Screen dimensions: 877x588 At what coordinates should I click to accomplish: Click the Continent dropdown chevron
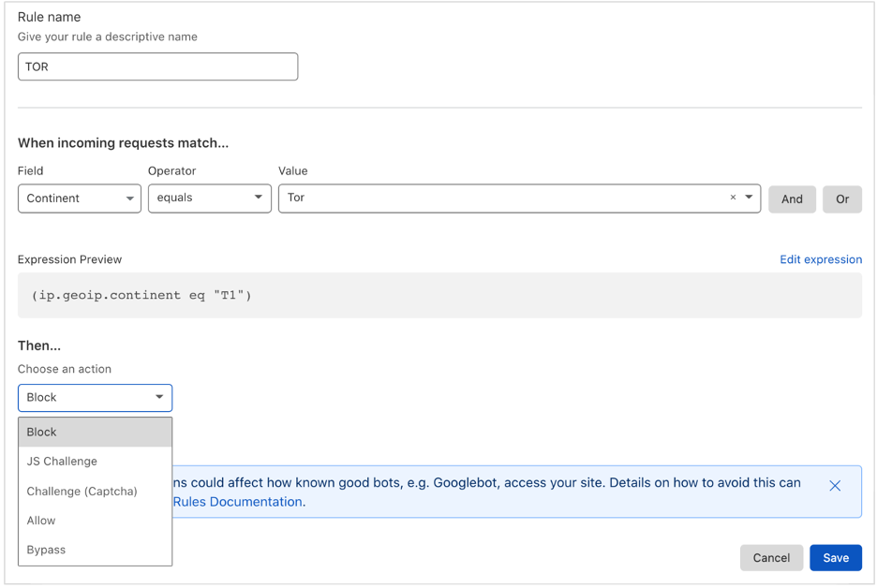pyautogui.click(x=130, y=198)
